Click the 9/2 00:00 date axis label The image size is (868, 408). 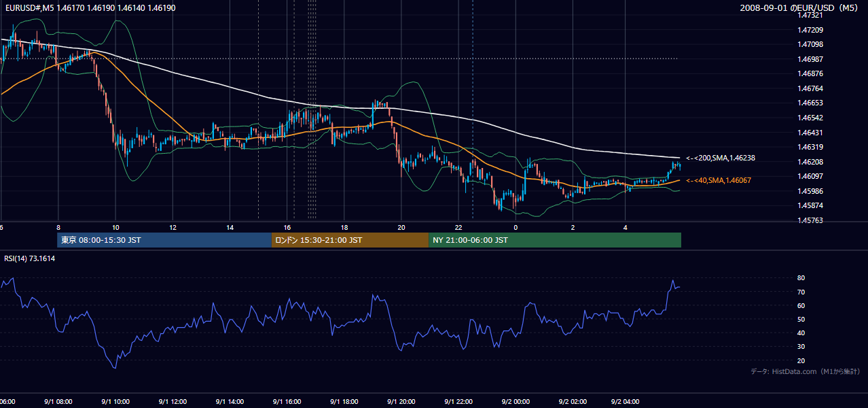coord(516,401)
